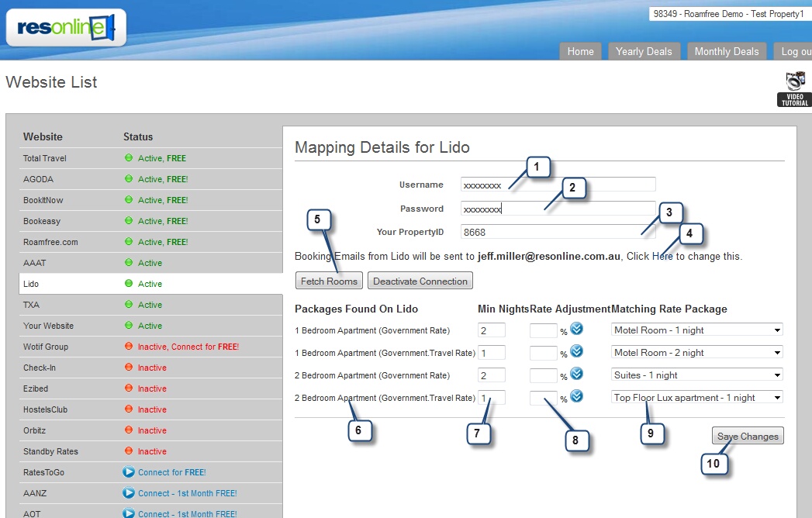Click rate adjustment icon for 1 Bedroom Government.Travel Rate
812x518 pixels.
coord(576,351)
